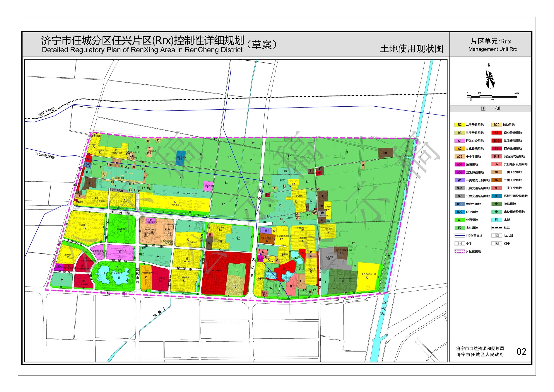The width and height of the screenshot is (554, 392).
Task: Select the E2 legend swatch
Action: tap(460, 228)
